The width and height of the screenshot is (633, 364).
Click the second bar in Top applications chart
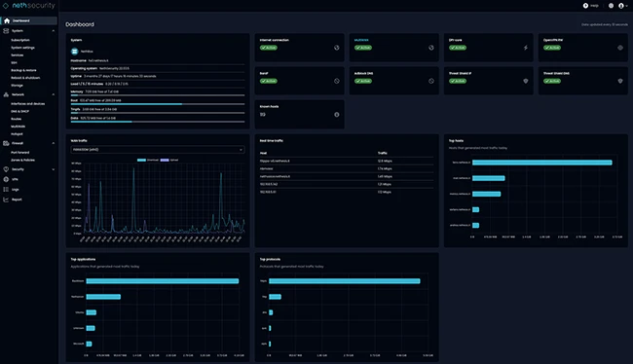[x=103, y=297]
